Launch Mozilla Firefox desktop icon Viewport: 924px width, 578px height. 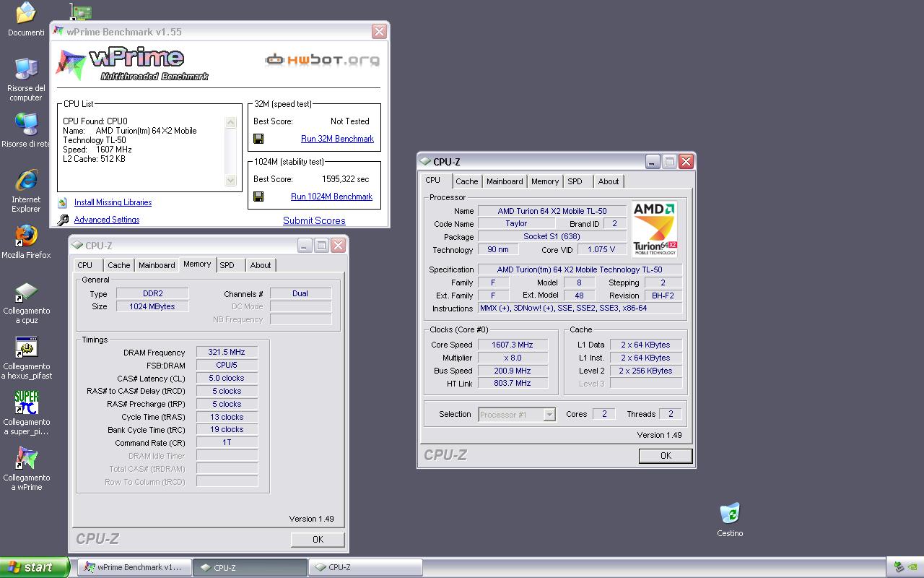[26, 236]
